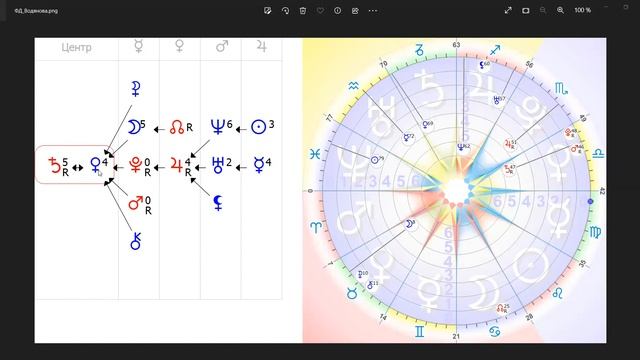The height and width of the screenshot is (360, 640).
Task: Zoom out with the minus magnifier
Action: (x=543, y=10)
